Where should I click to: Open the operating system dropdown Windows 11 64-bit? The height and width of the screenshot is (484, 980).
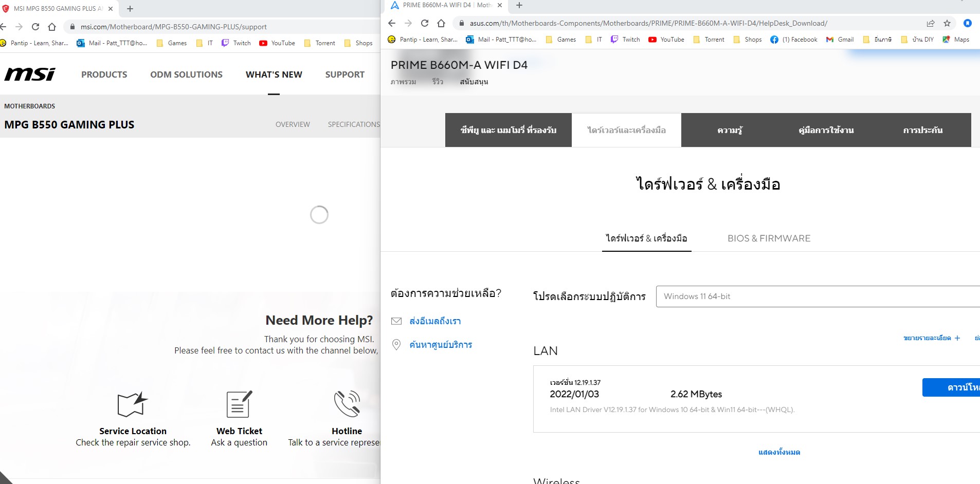818,296
